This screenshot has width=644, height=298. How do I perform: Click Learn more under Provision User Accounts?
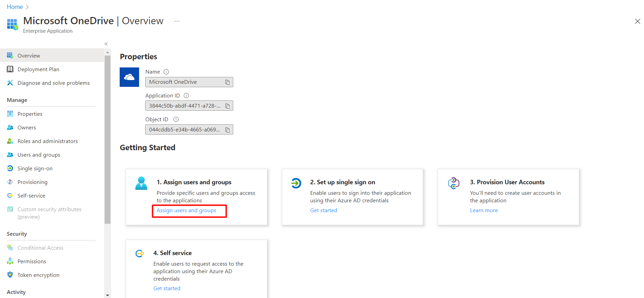(484, 210)
